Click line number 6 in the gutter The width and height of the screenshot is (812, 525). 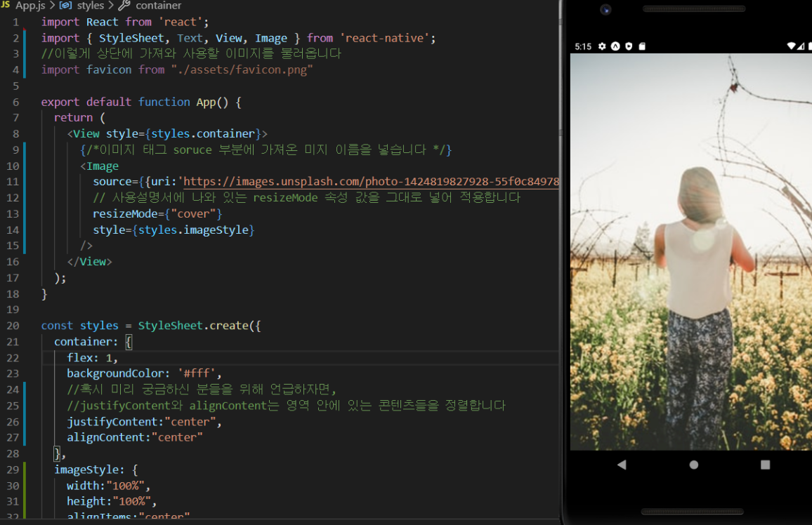16,102
